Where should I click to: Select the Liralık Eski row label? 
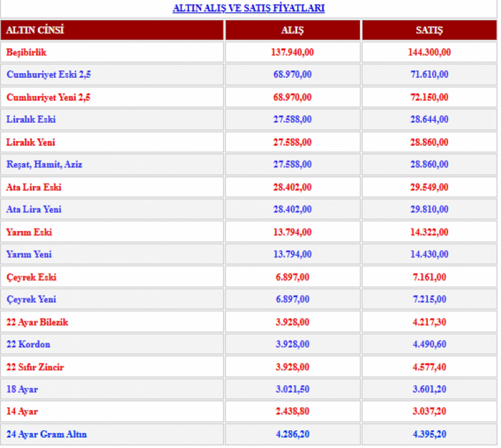coord(31,119)
